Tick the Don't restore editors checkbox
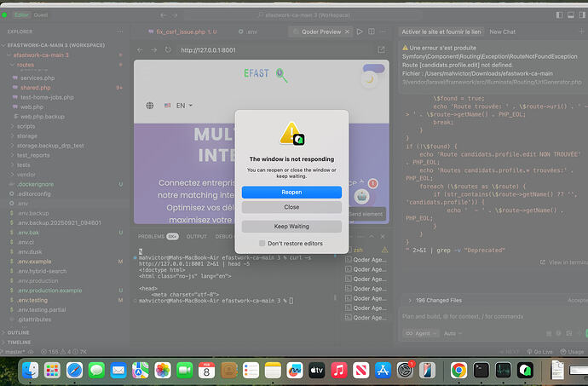The width and height of the screenshot is (588, 386). 262,243
